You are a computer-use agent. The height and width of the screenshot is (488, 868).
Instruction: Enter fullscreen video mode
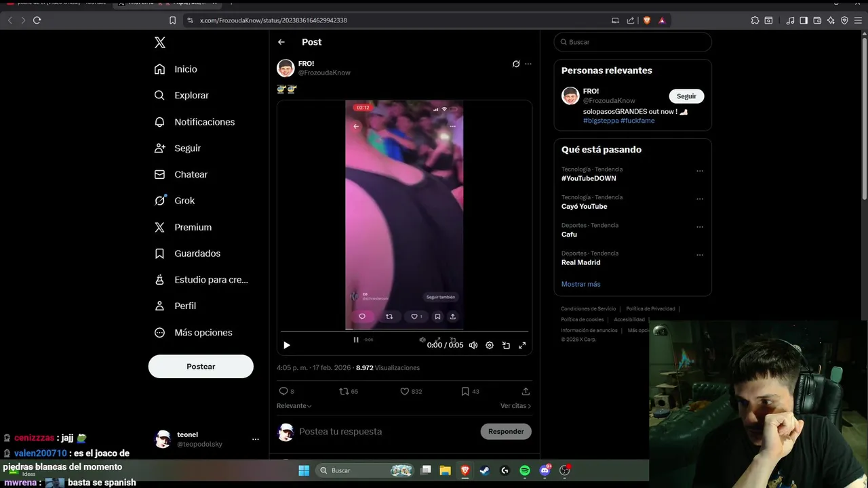coord(522,345)
